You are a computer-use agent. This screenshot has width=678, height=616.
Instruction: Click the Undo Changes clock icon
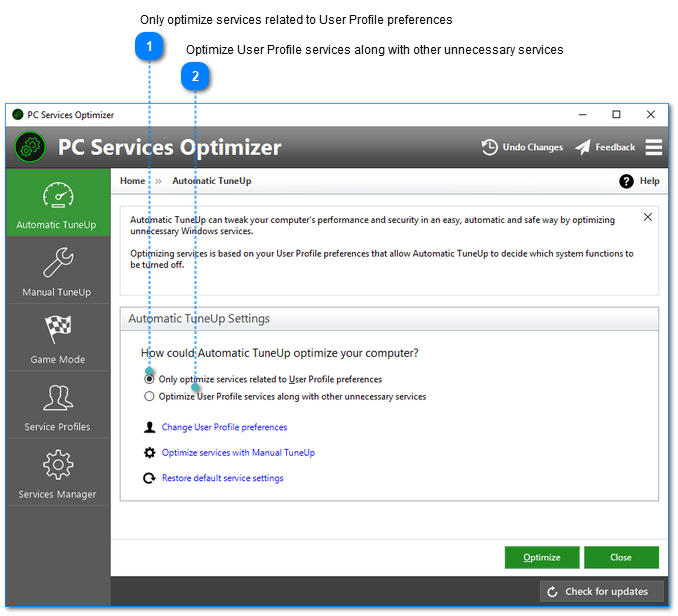point(490,147)
